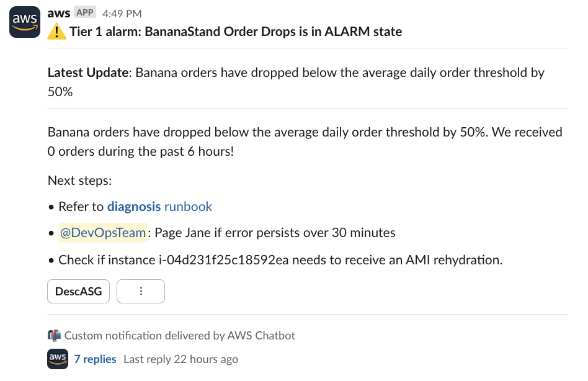Click the DescASG action button
The width and height of the screenshot is (588, 381).
(x=78, y=291)
